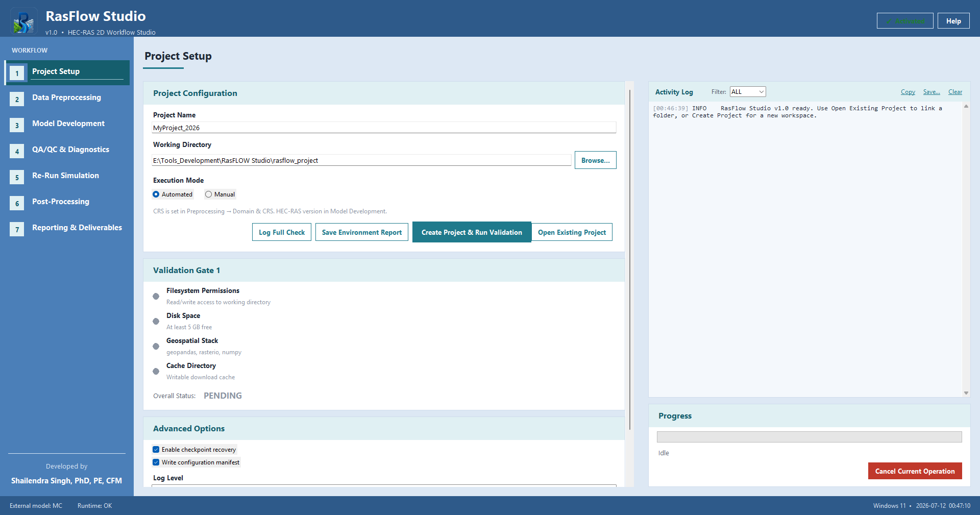Click the RasFlow Studio logo icon
The height and width of the screenshot is (515, 980).
click(23, 22)
